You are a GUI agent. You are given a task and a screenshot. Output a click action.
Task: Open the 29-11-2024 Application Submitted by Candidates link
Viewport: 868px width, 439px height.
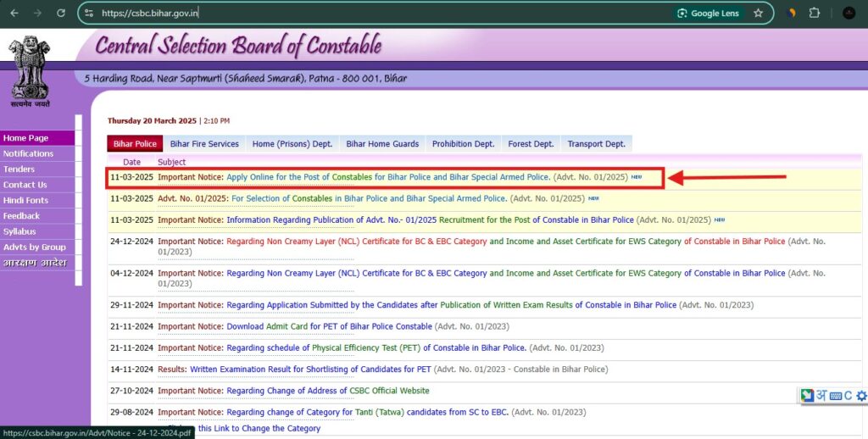point(451,305)
